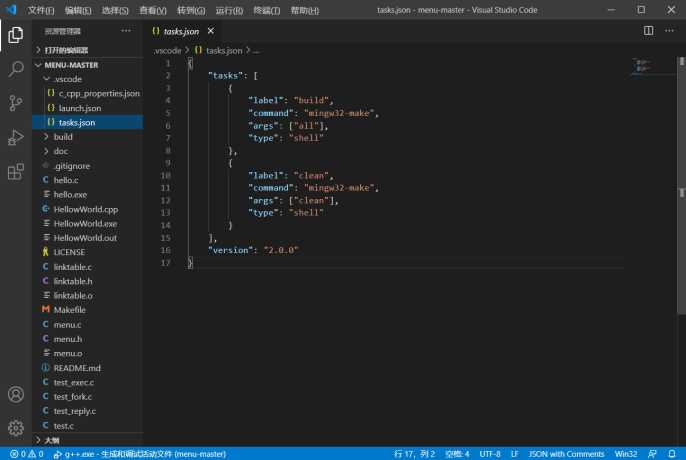This screenshot has width=686, height=460.
Task: Open the Extensions view
Action: point(16,172)
